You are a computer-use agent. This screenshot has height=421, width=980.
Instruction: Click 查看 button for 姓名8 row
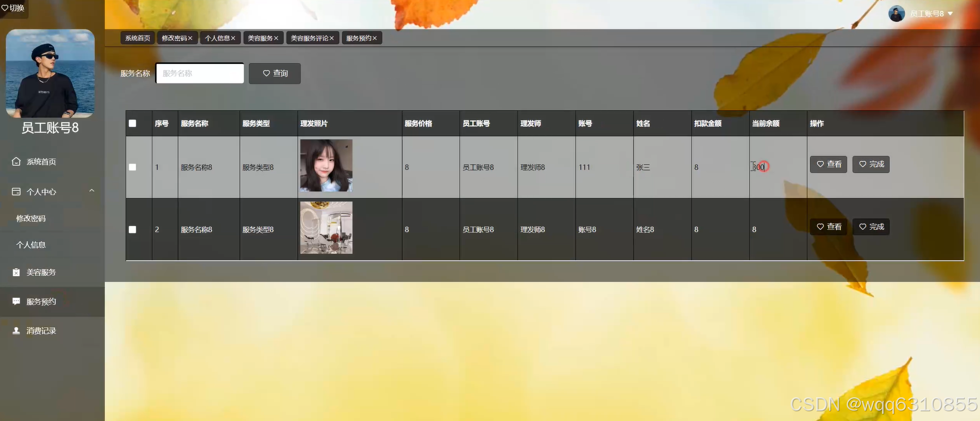829,227
